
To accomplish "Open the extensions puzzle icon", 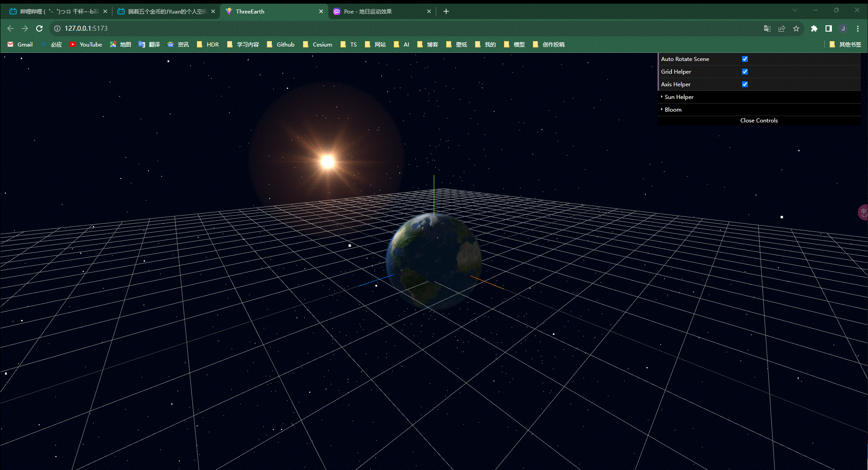I will click(814, 28).
